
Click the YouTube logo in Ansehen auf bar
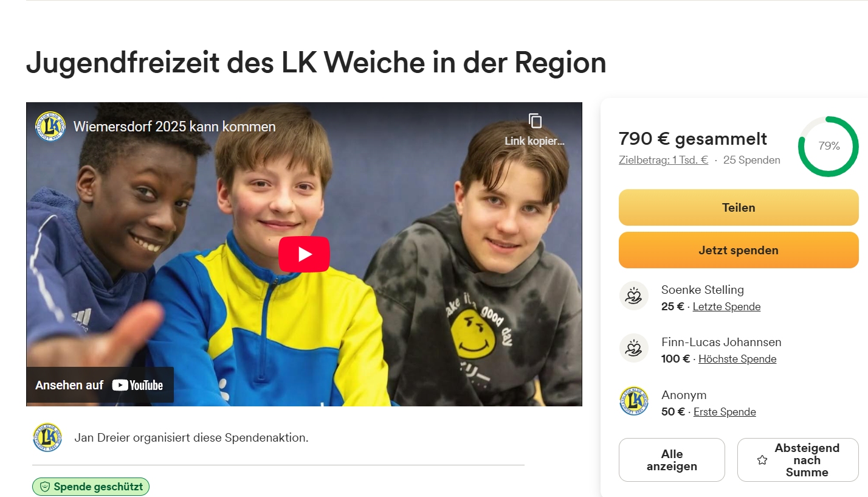(x=137, y=385)
